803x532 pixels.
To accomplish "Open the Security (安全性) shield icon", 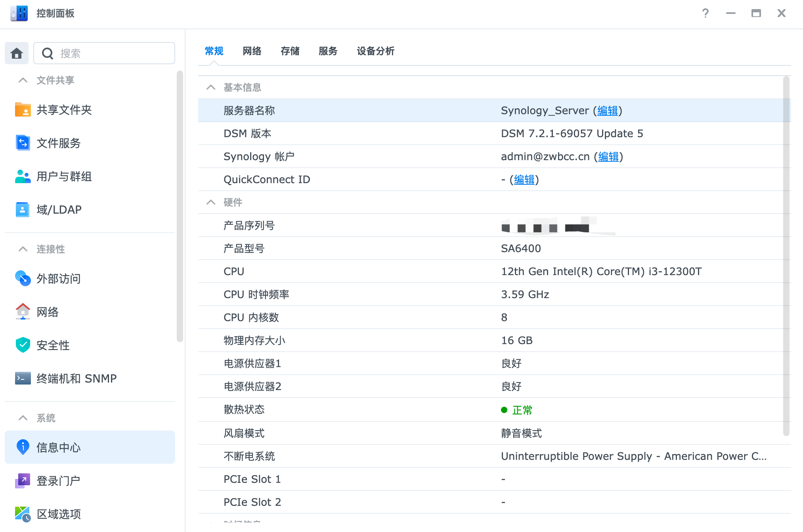I will 23,345.
